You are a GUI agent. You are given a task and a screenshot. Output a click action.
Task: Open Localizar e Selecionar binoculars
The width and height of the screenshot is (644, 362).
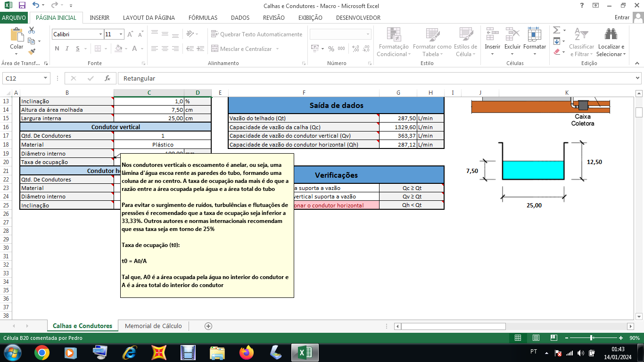611,43
